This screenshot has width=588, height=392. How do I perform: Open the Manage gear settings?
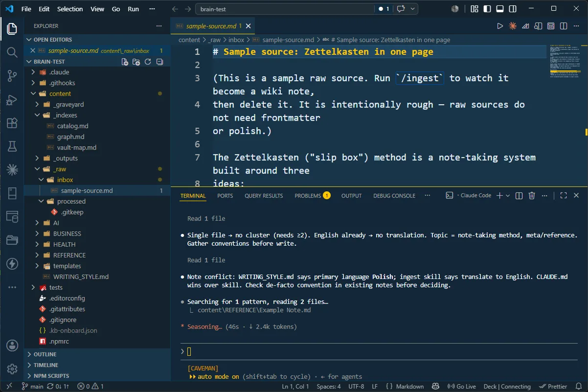pos(12,369)
